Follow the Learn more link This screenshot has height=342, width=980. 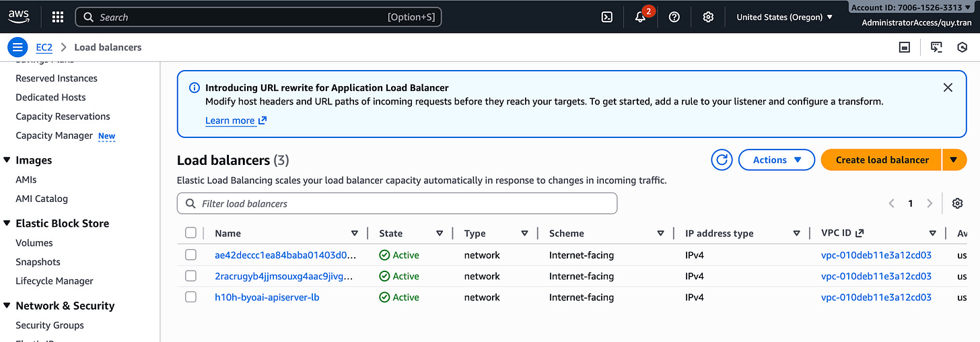pyautogui.click(x=236, y=121)
